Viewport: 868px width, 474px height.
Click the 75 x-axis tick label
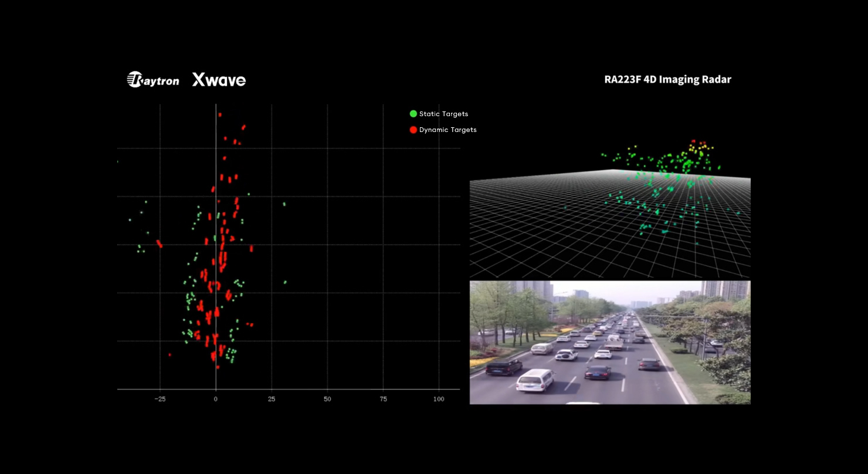pyautogui.click(x=383, y=399)
